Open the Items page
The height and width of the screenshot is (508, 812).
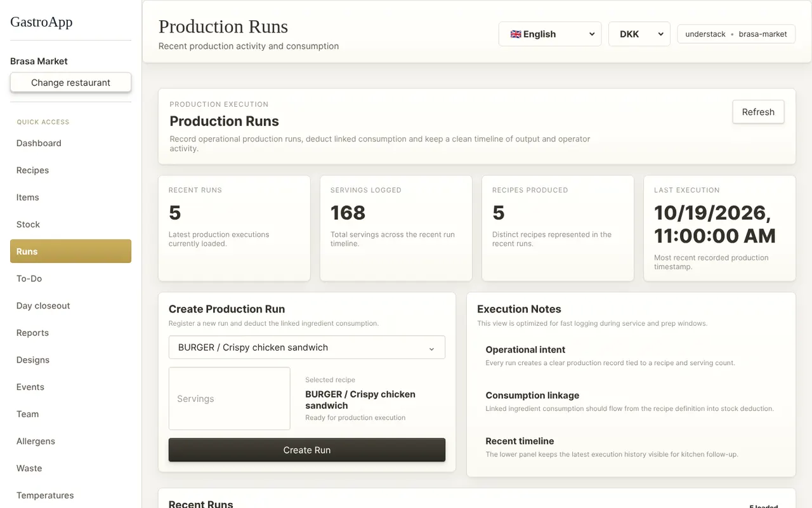pos(70,197)
